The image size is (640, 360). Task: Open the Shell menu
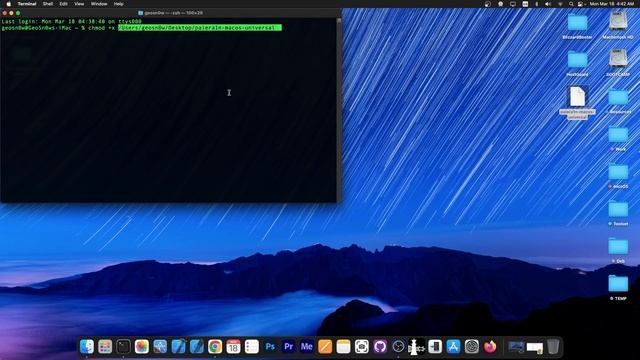click(48, 4)
